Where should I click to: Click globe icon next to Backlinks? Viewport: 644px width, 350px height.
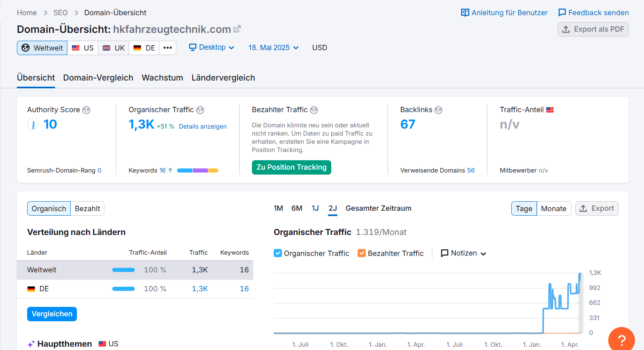[x=439, y=110]
